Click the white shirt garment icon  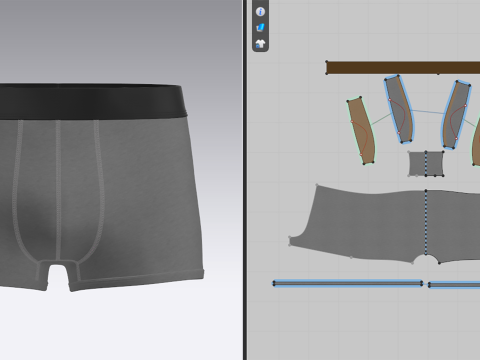260,44
